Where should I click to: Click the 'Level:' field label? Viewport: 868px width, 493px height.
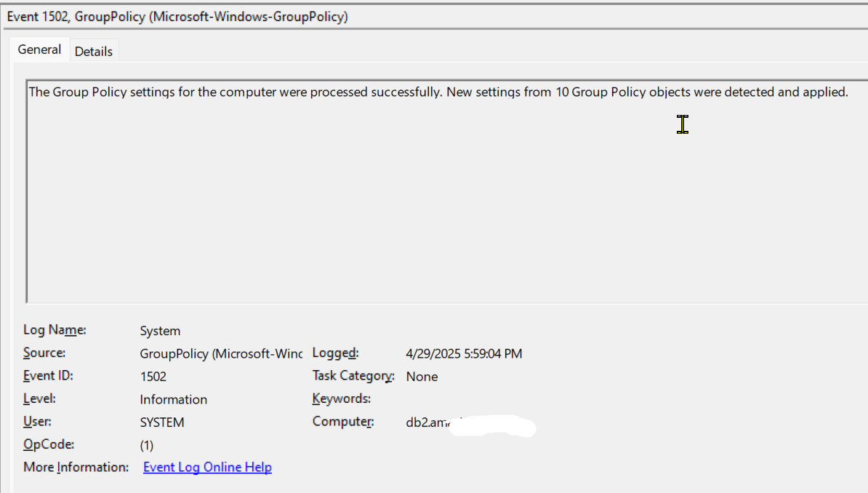39,398
